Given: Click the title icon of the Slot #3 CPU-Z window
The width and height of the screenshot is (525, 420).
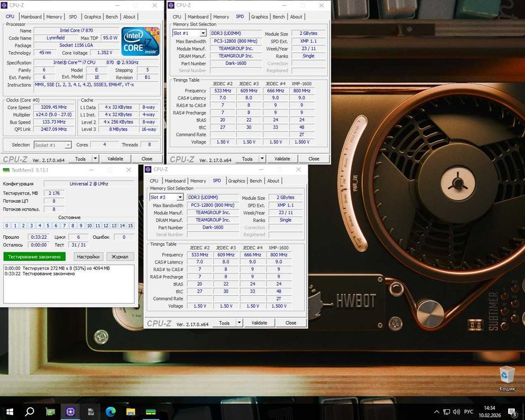Looking at the screenshot, I should 148,169.
